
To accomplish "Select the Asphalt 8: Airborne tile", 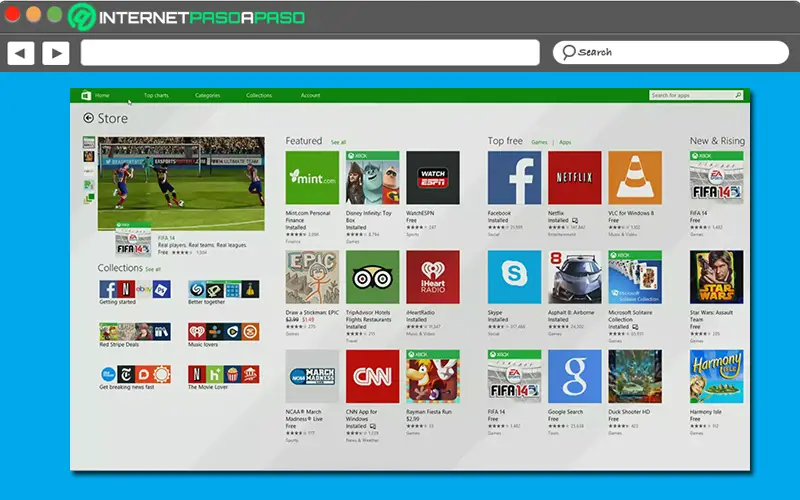I will [x=574, y=277].
